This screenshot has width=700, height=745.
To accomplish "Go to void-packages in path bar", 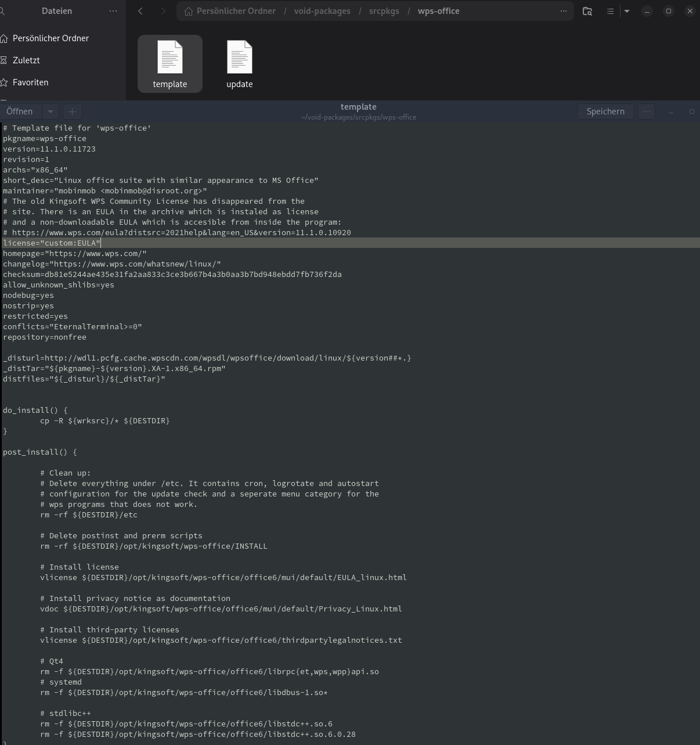I will pyautogui.click(x=322, y=11).
